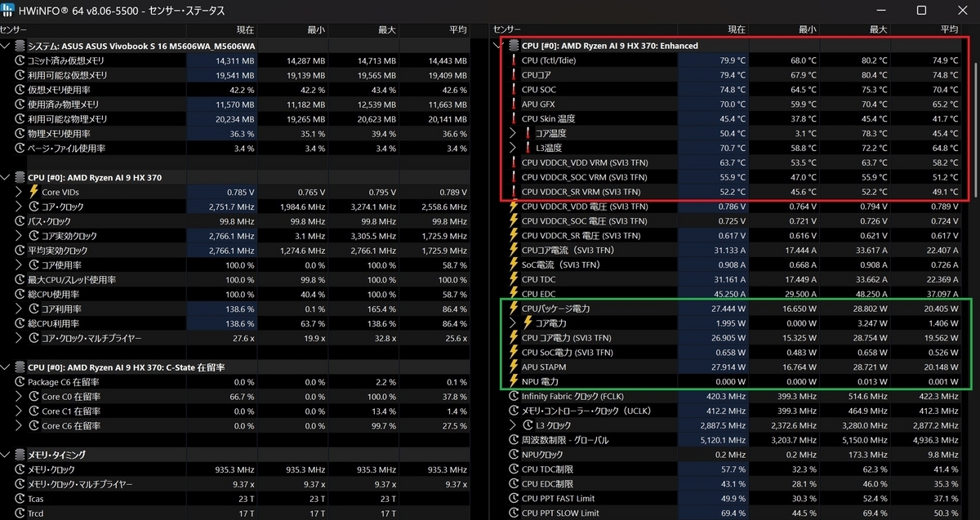980x520 pixels.
Task: Click the lightning icon for APU STAPM
Action: pyautogui.click(x=514, y=367)
